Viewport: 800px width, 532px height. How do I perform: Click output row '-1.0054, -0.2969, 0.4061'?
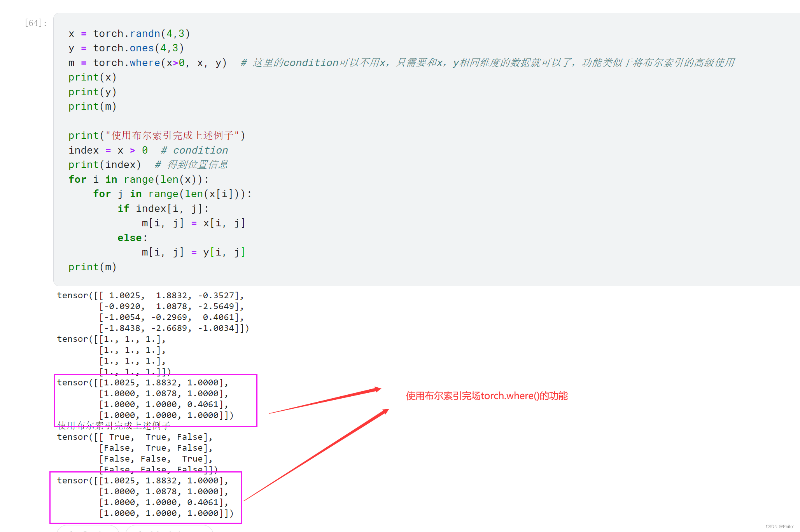pos(172,317)
